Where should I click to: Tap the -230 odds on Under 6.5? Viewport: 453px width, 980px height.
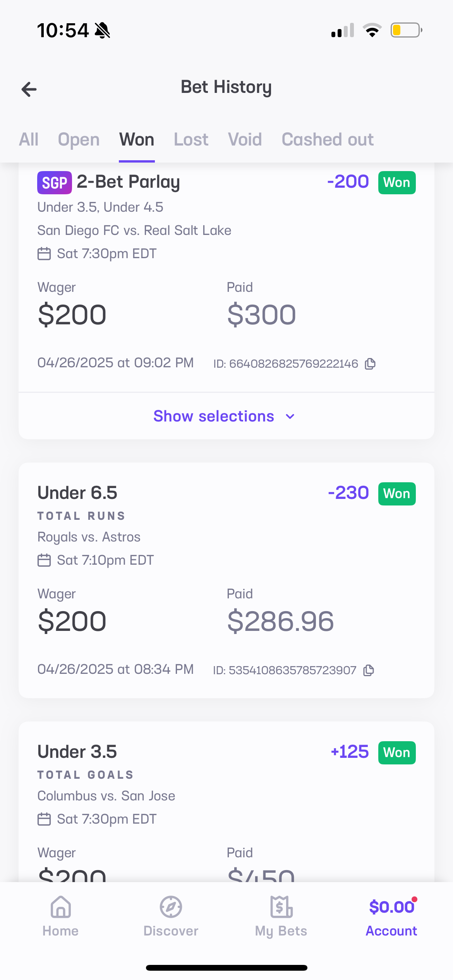coord(348,493)
